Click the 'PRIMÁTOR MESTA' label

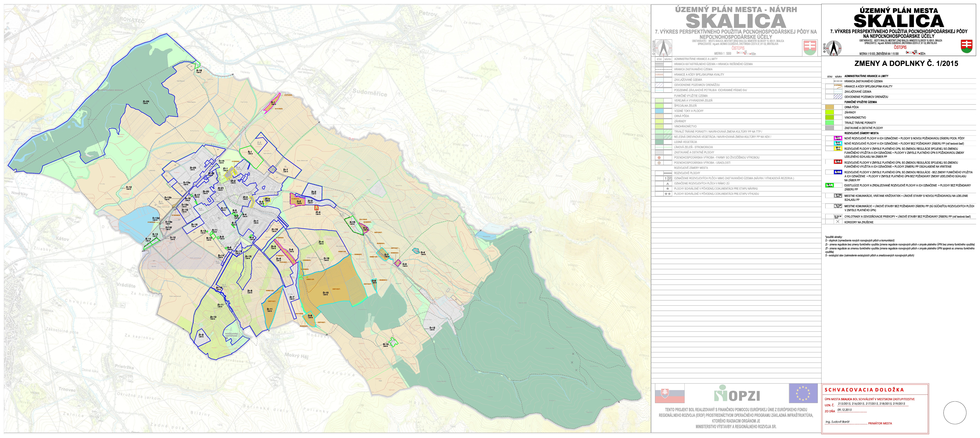(880, 423)
